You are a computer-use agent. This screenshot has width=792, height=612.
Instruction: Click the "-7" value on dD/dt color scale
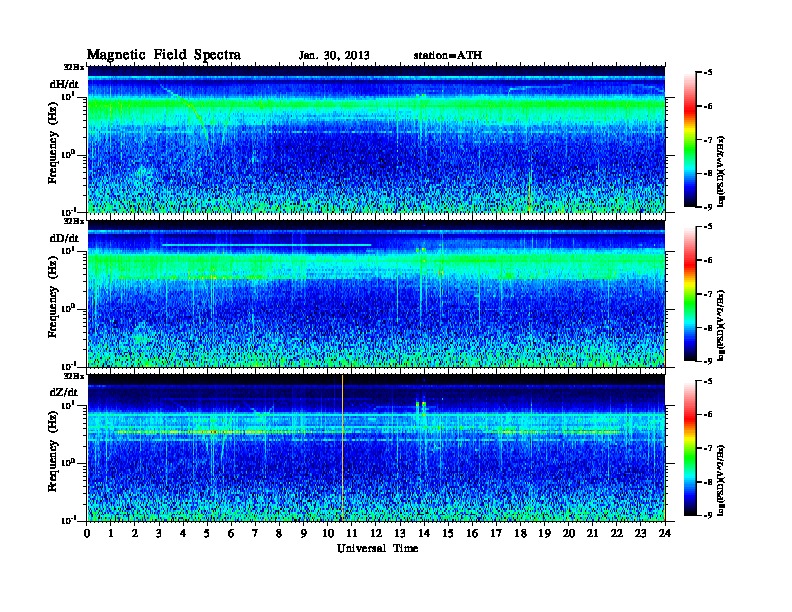708,294
